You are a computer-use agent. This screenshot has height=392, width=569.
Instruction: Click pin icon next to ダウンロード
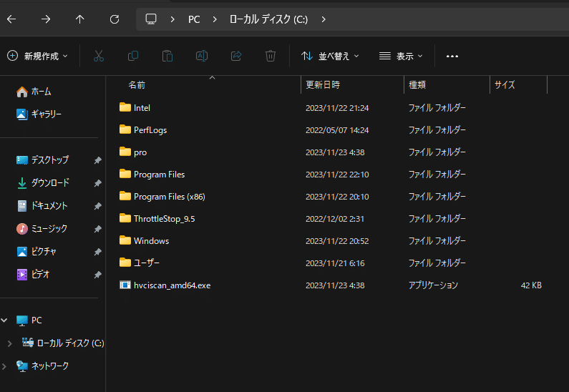[x=97, y=183]
